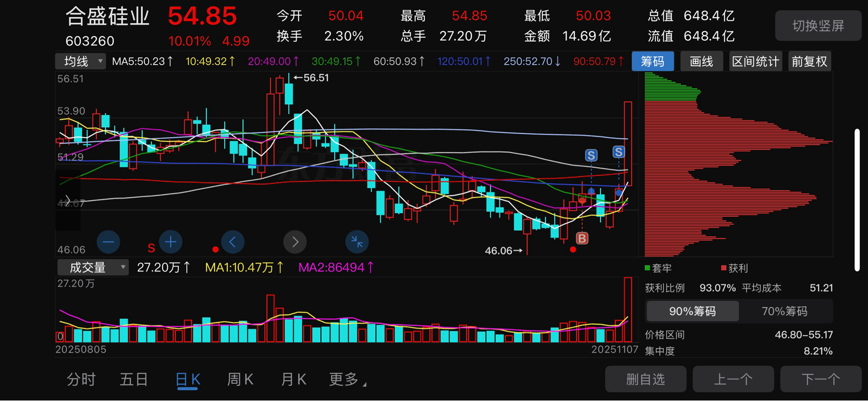This screenshot has width=868, height=401.
Task: Zoom out chart with minus icon
Action: click(108, 242)
